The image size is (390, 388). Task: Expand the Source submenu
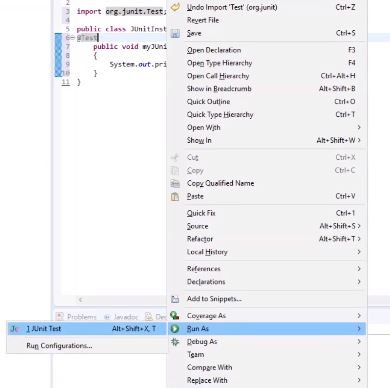(267, 226)
